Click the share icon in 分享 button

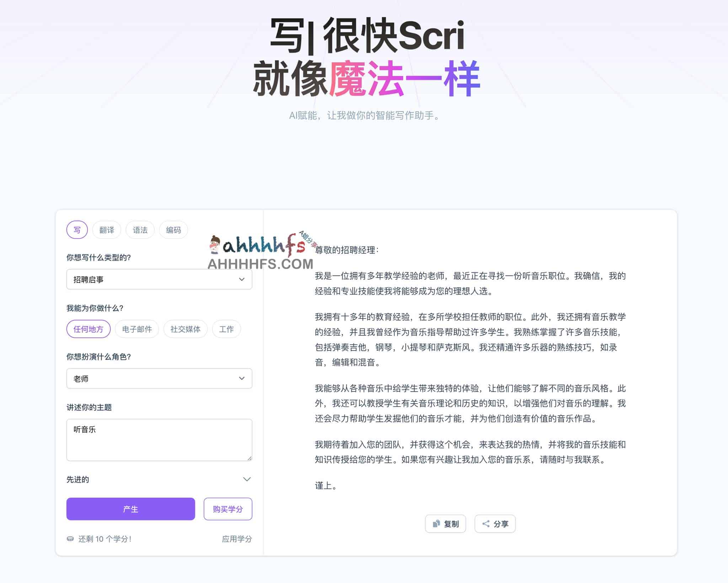coord(486,524)
